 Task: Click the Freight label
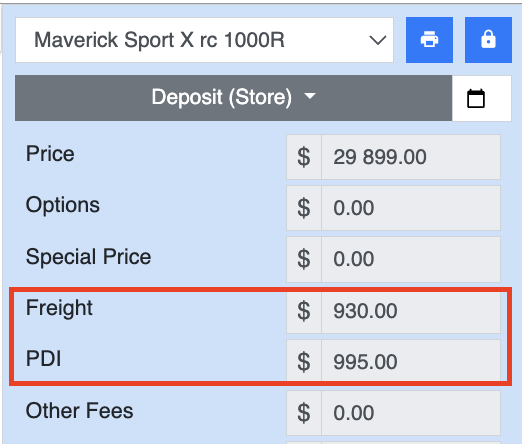[59, 308]
